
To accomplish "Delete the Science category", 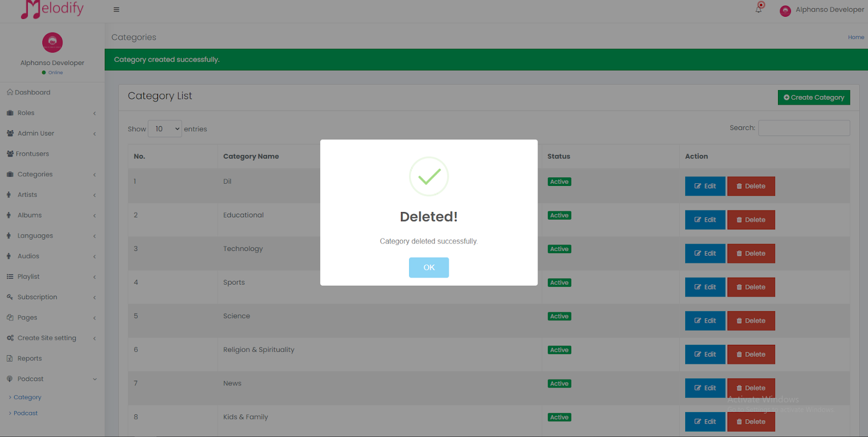I will point(751,320).
